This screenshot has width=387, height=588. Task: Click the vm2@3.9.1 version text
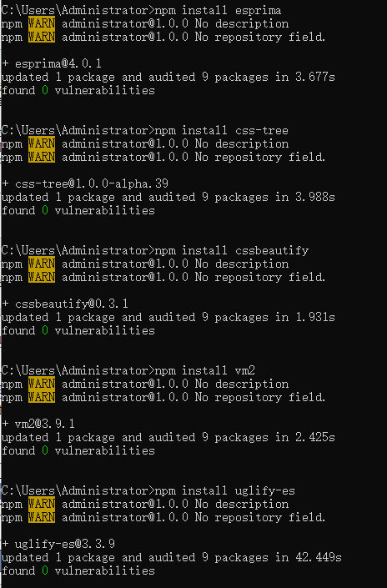45,424
